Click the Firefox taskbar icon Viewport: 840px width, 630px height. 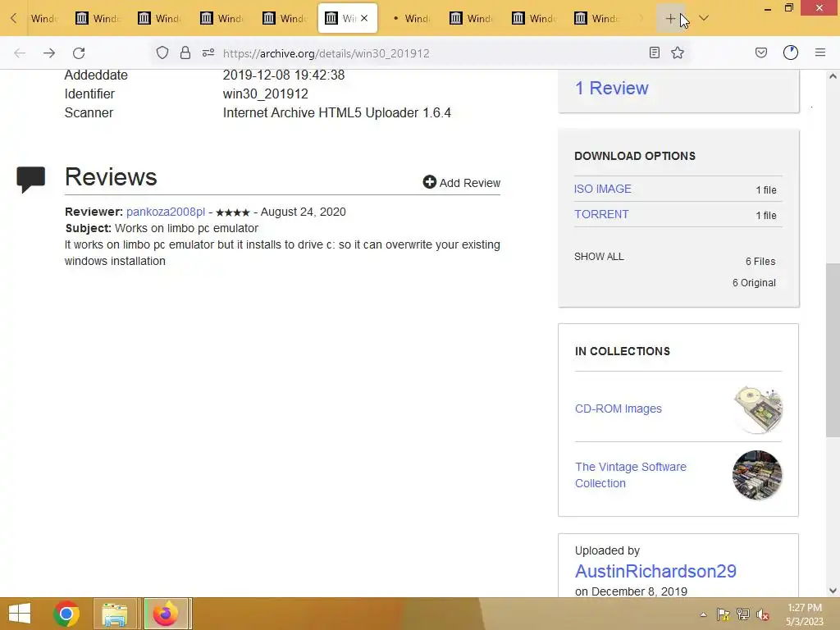coord(166,614)
